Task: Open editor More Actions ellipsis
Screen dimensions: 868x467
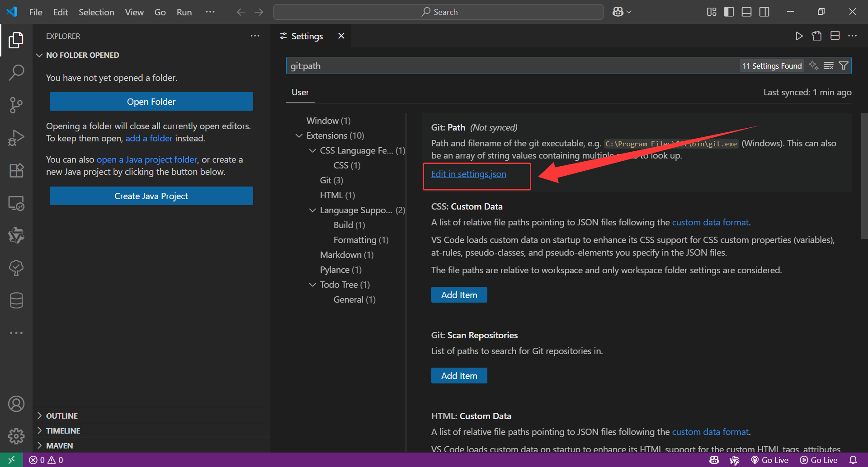Action: (x=853, y=36)
